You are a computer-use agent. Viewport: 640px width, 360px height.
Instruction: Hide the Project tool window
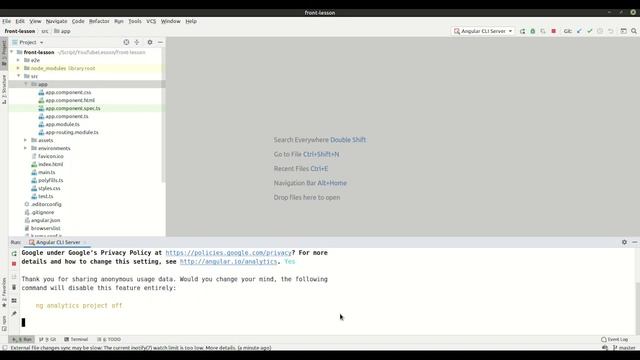click(160, 42)
